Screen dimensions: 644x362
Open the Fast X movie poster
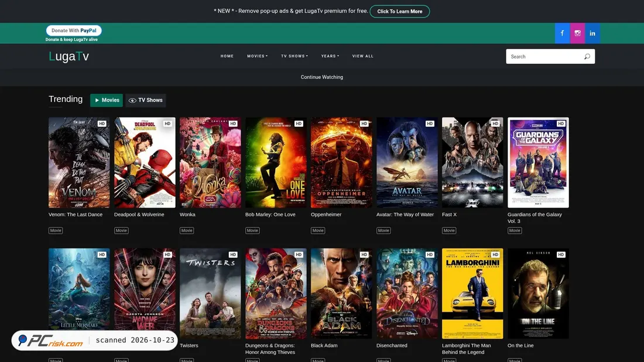tap(472, 163)
